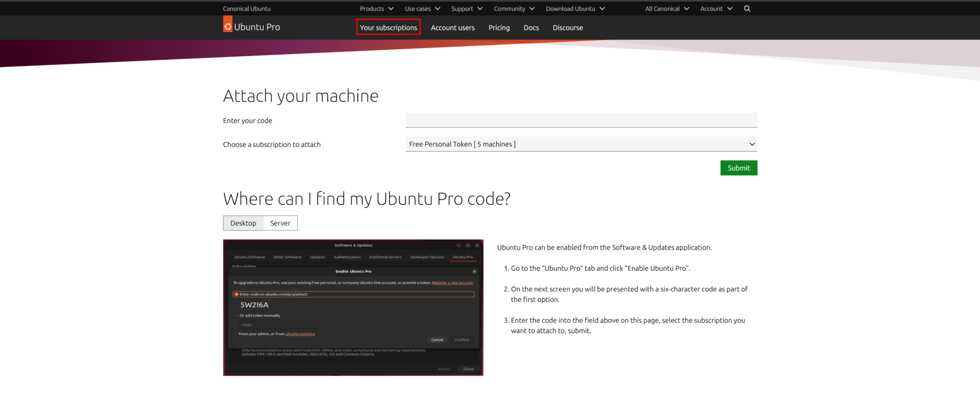Click the Ubuntu Pro logo icon
This screenshot has height=406, width=980.
click(227, 25)
